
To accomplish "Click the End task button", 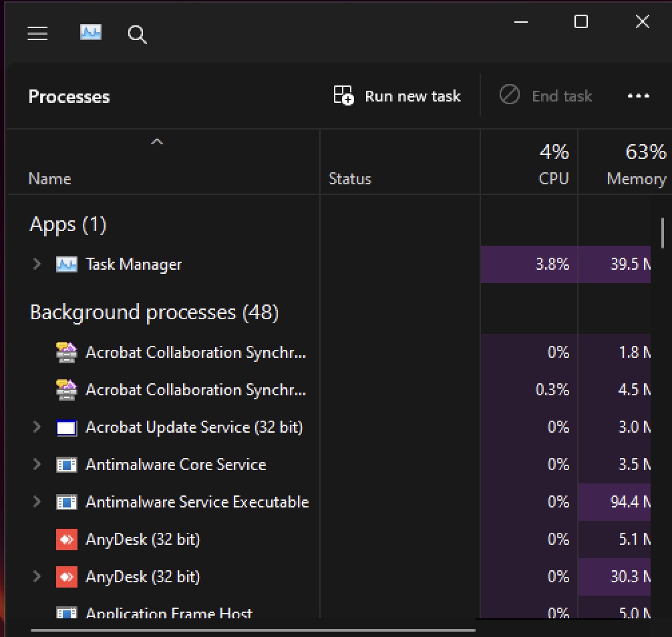I will (546, 96).
